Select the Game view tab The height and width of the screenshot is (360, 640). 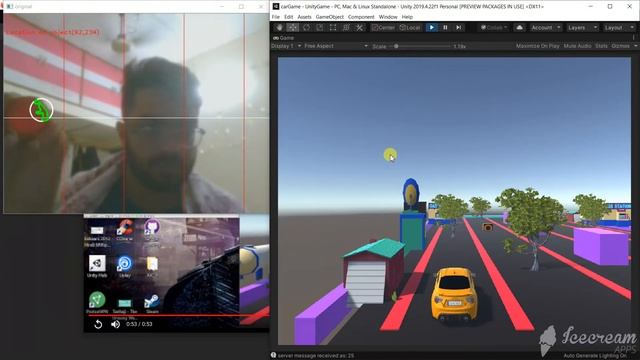click(283, 38)
